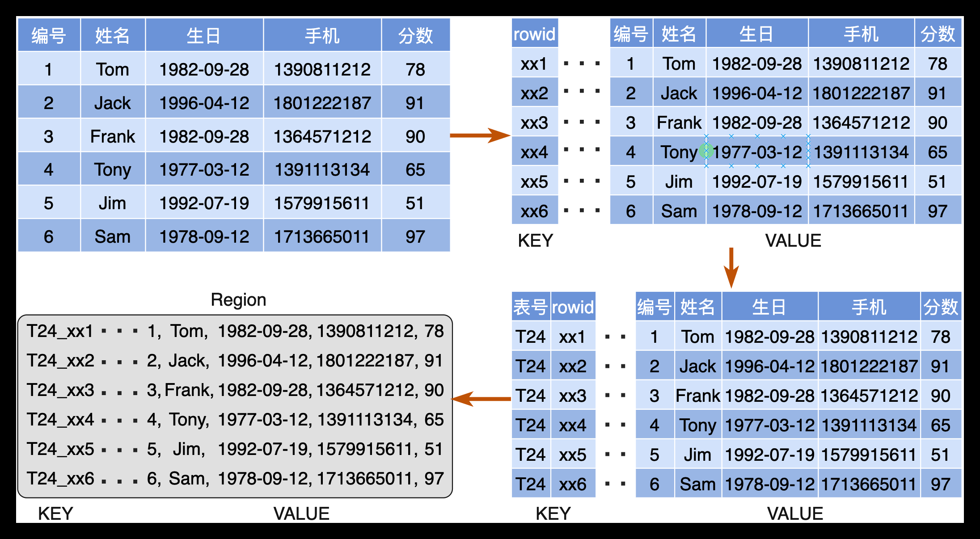980x539 pixels.
Task: Select Sam's score 97 in the table with 表号 column
Action: point(941,484)
